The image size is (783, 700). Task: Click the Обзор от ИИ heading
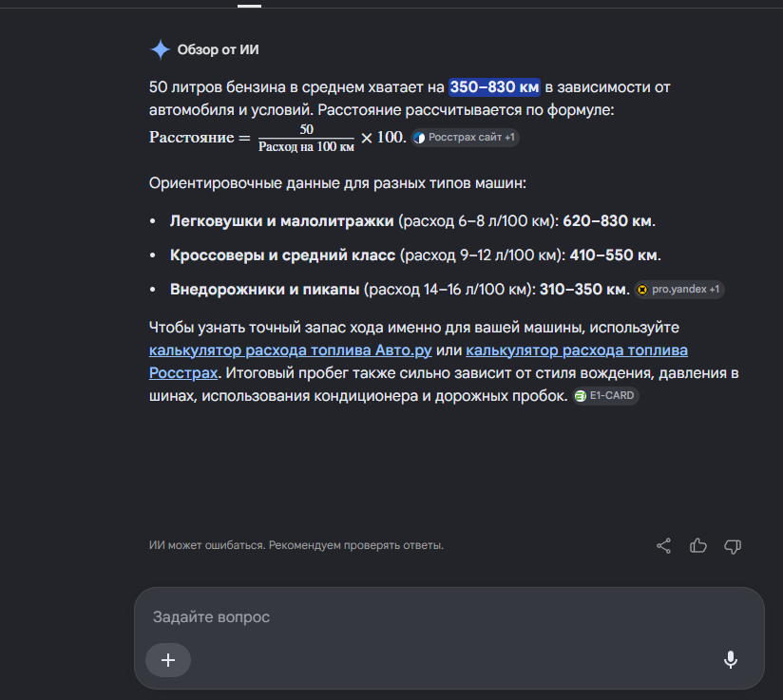219,50
